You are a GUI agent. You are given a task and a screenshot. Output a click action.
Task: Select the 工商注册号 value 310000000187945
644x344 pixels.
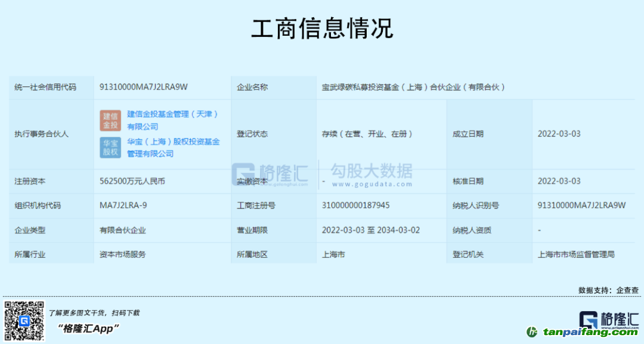355,206
